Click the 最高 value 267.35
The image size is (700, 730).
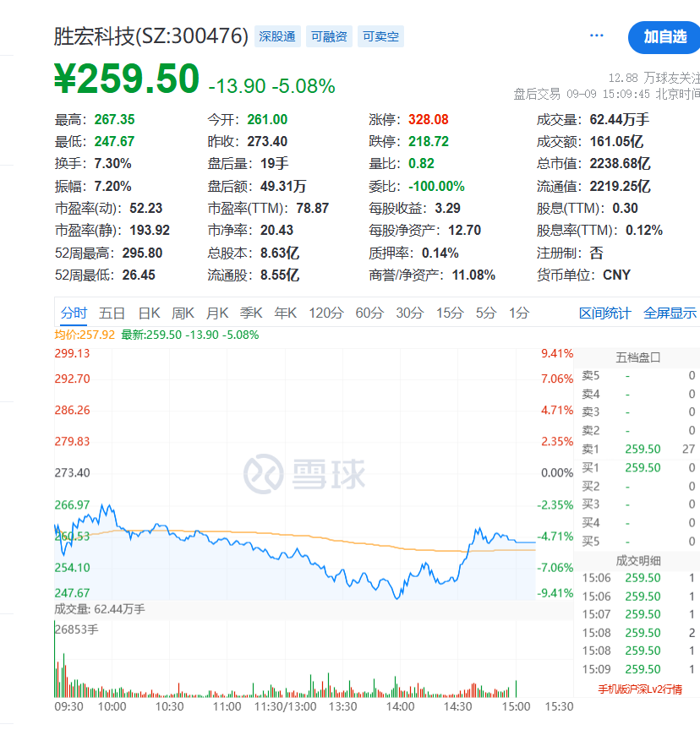pyautogui.click(x=115, y=120)
